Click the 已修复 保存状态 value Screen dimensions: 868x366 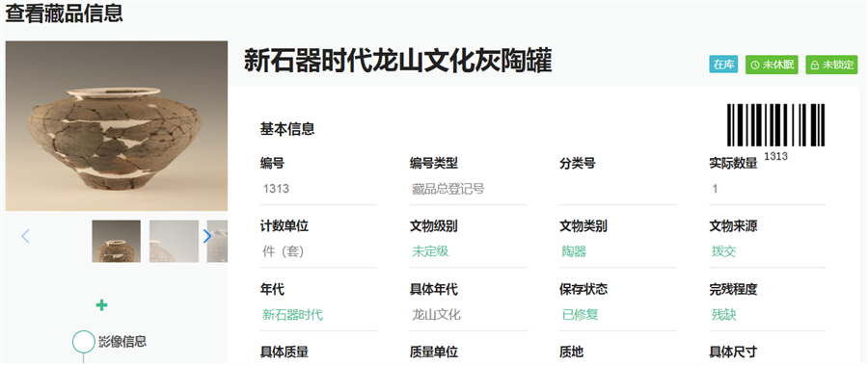pos(581,315)
